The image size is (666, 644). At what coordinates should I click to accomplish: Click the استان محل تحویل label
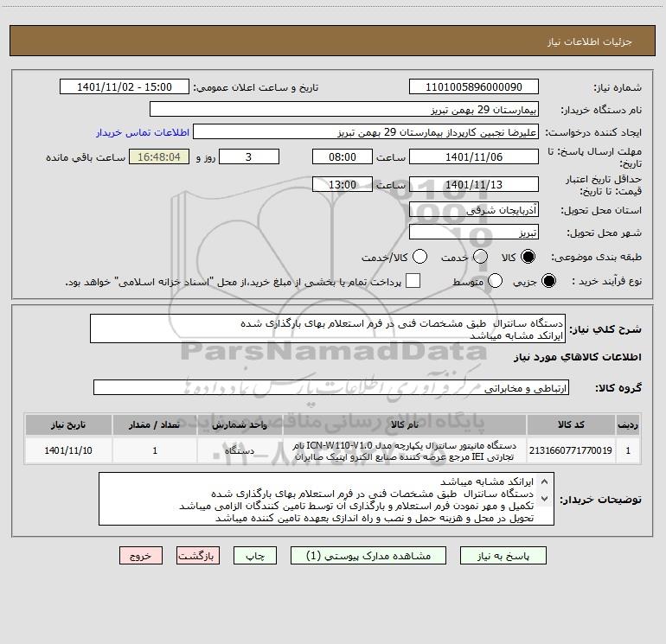[x=601, y=210]
